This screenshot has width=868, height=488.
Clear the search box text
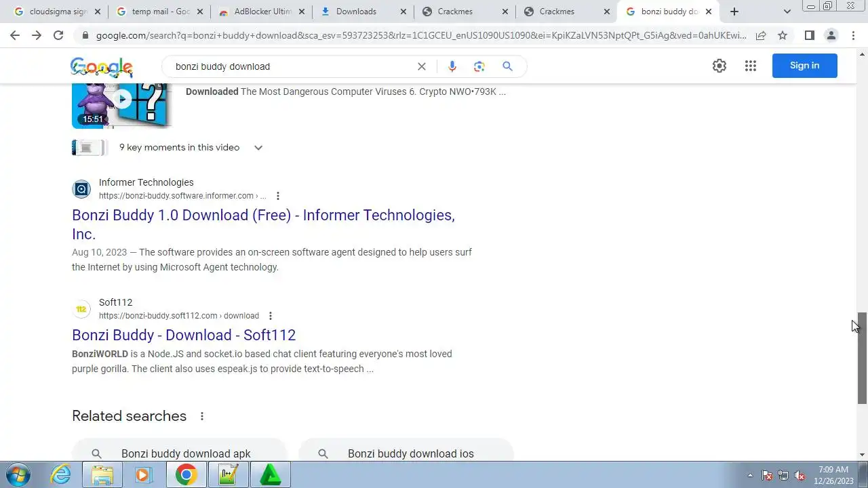coord(422,66)
